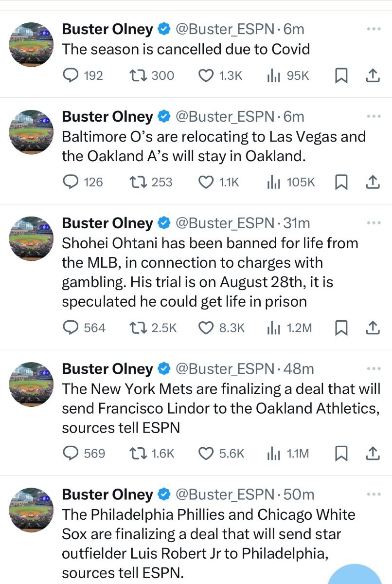Image resolution: width=392 pixels, height=584 pixels.
Task: Open @Buster_ESPN handle on the Lindor tweet
Action: pyautogui.click(x=224, y=369)
